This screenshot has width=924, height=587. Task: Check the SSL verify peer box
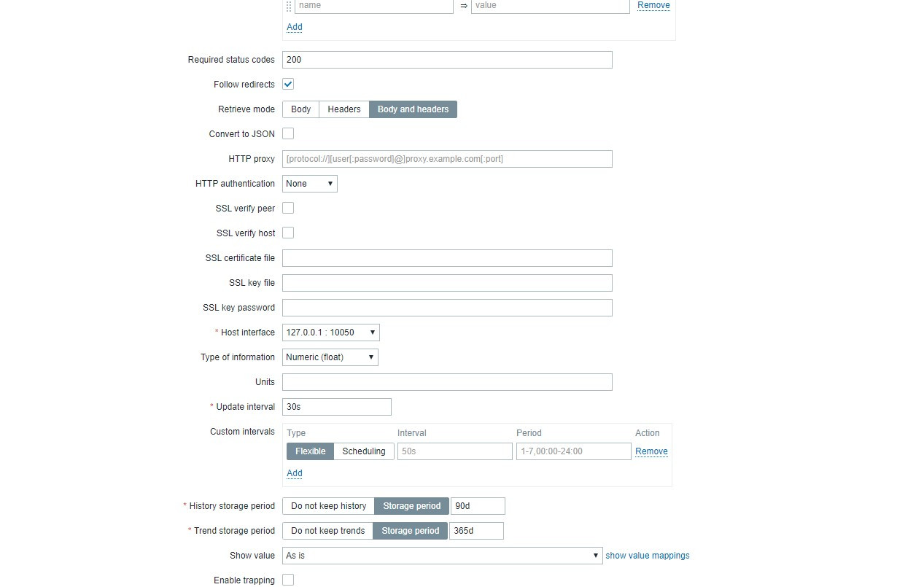coord(288,209)
